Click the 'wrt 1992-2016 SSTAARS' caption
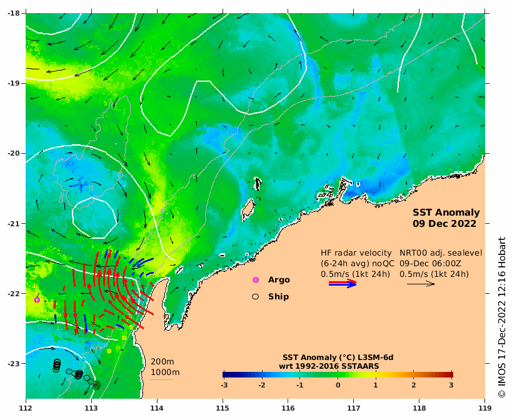 pos(329,366)
